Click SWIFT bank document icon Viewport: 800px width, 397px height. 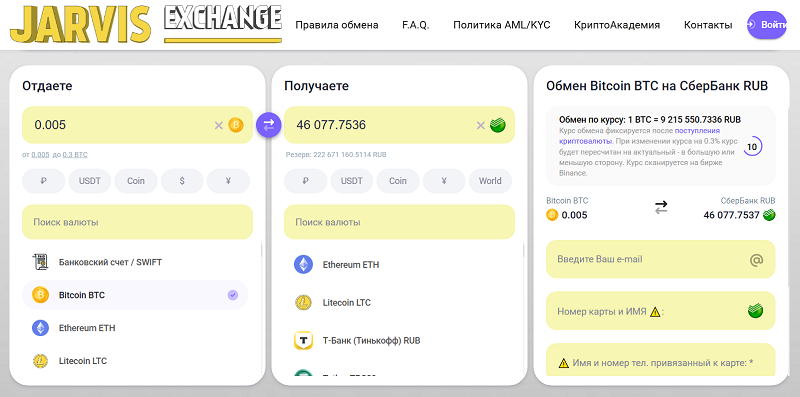coord(40,262)
